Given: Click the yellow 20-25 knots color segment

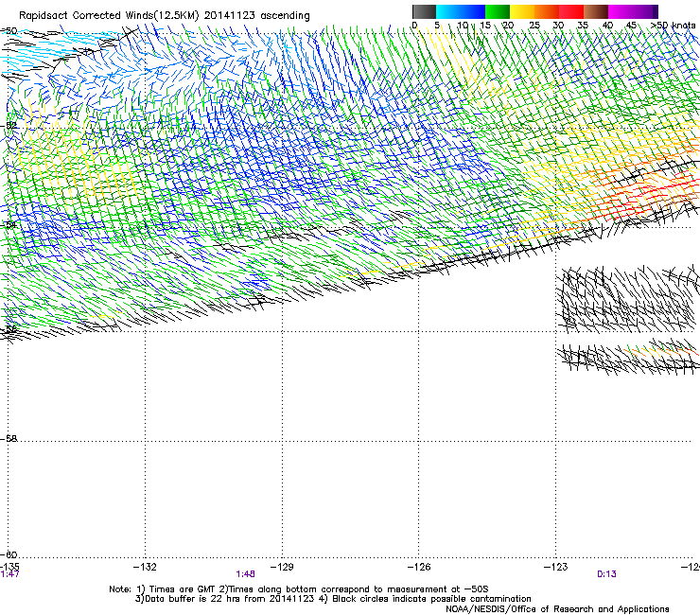Looking at the screenshot, I should (522, 11).
